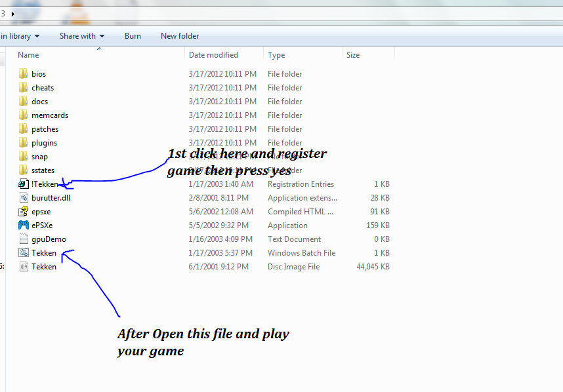Select the 'burutter.dll' file name
The height and width of the screenshot is (392, 563).
(51, 197)
